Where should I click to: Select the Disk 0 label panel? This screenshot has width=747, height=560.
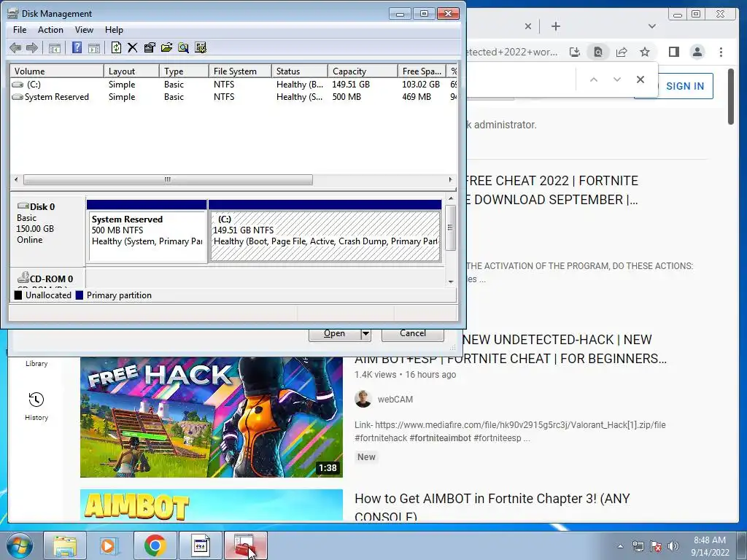click(x=47, y=231)
